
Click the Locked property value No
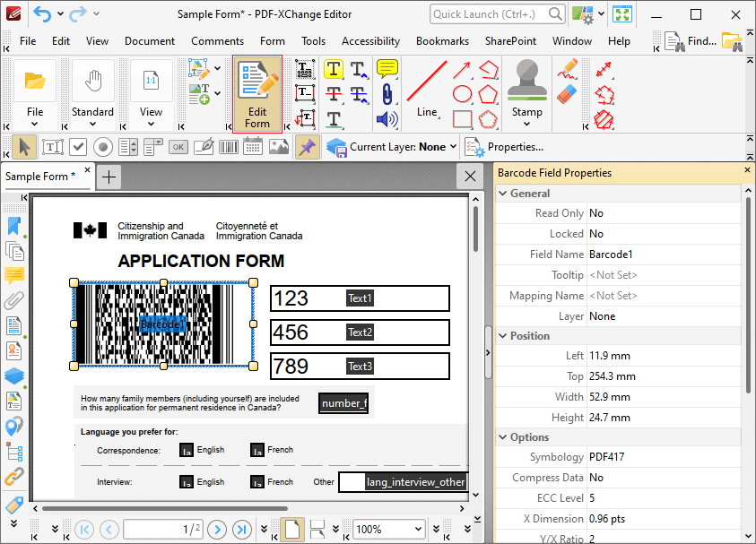[x=596, y=234]
